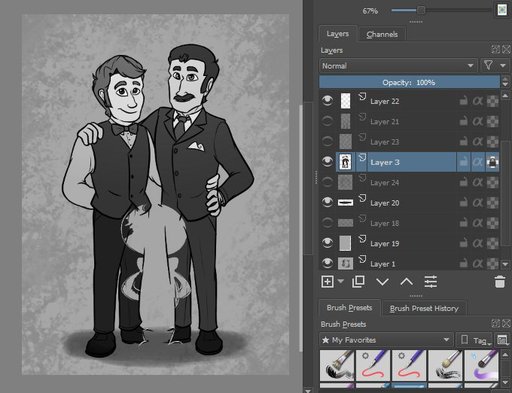Toggle alpha lock on Layer 3
The width and height of the screenshot is (512, 393).
coord(477,162)
